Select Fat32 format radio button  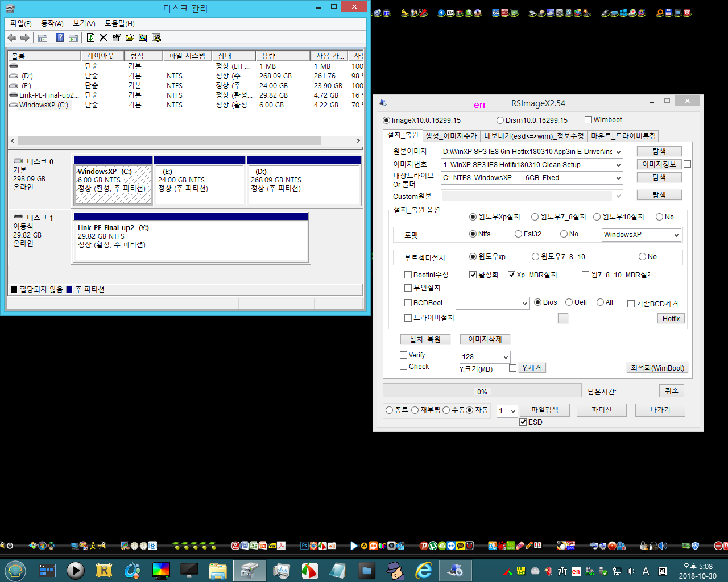point(518,234)
